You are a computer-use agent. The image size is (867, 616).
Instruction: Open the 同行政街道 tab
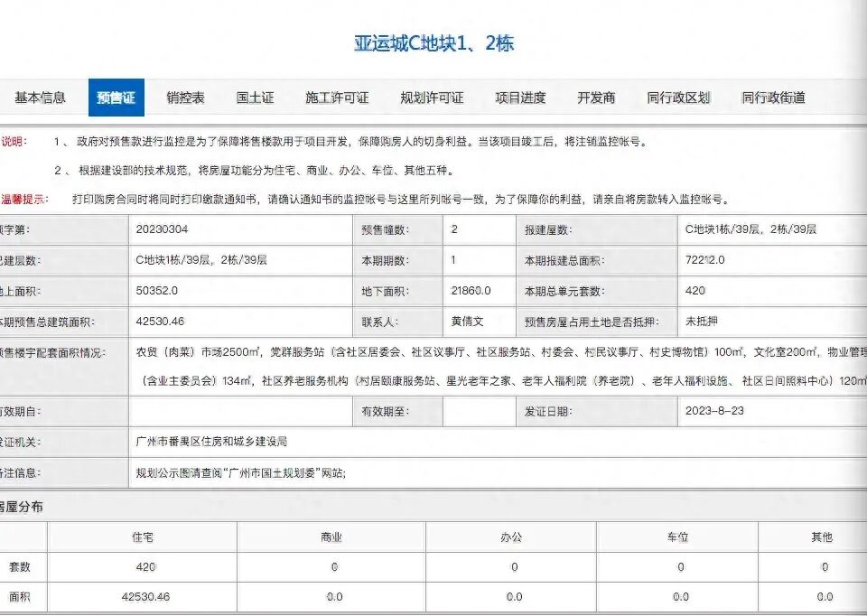pyautogui.click(x=774, y=98)
